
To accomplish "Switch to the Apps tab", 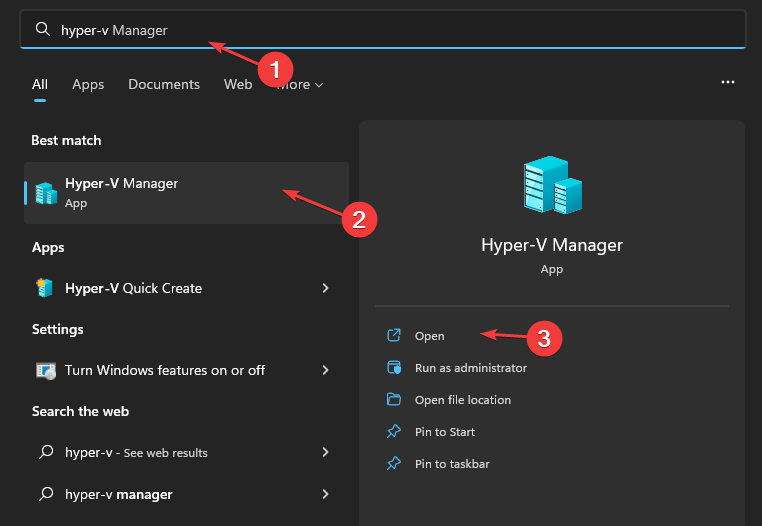I will (x=88, y=85).
